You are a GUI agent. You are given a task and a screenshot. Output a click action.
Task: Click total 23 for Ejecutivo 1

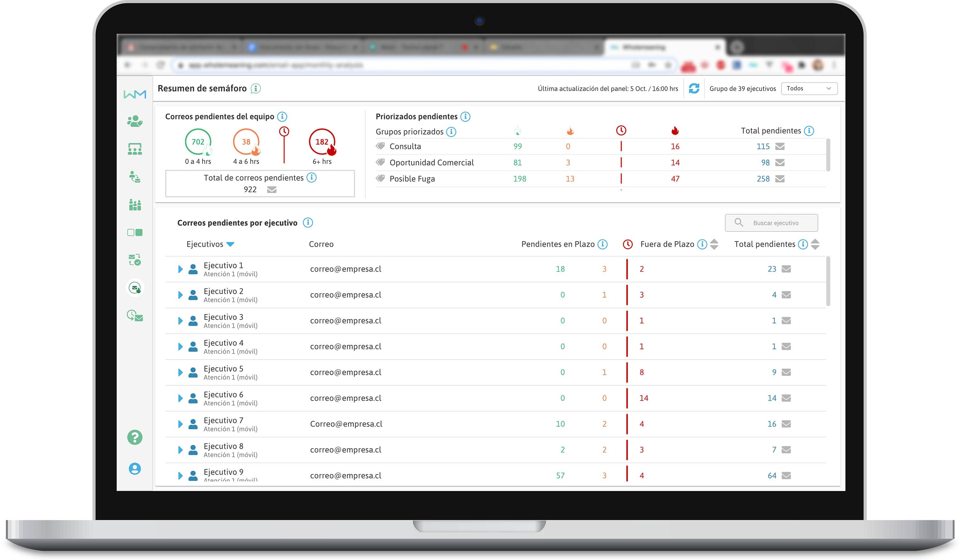point(771,269)
